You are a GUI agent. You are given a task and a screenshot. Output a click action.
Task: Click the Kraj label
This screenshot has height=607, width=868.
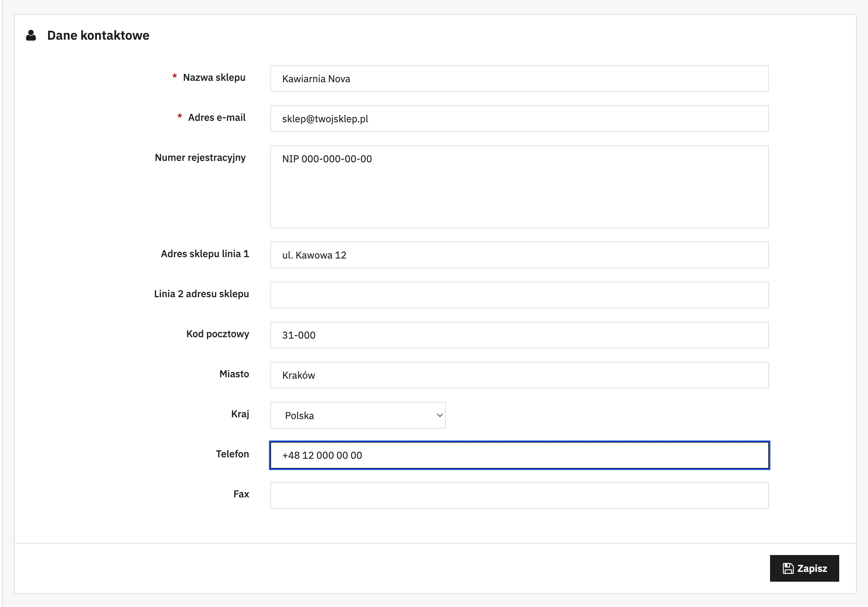(240, 414)
